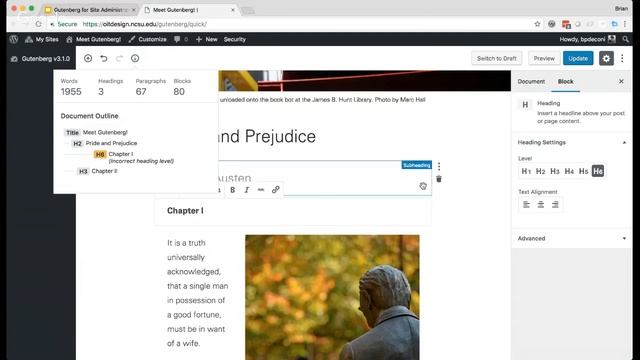Screen dimensions: 640x360
Task: Set heading level to H5
Action: pos(584,171)
